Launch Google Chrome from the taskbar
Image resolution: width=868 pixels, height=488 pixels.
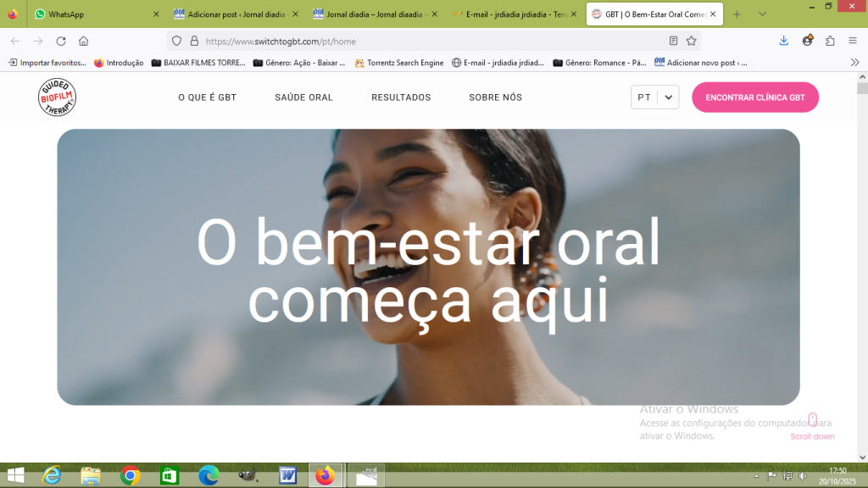[130, 475]
